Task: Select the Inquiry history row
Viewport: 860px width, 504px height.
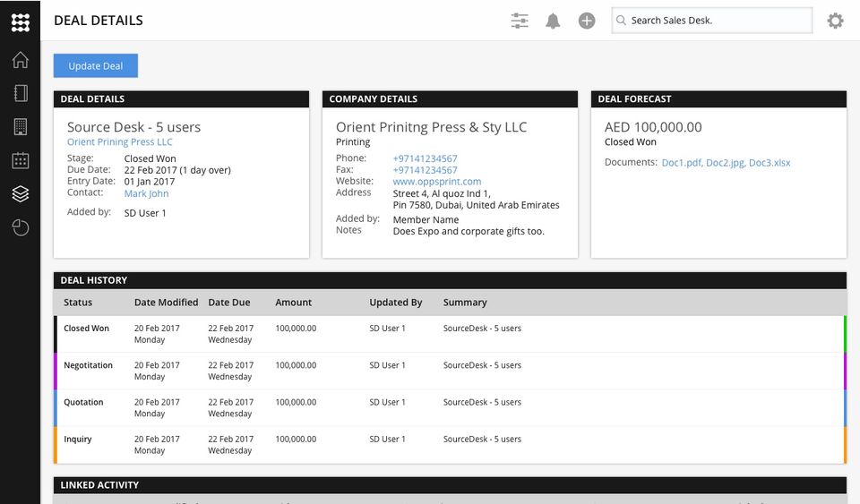Action: [x=451, y=445]
